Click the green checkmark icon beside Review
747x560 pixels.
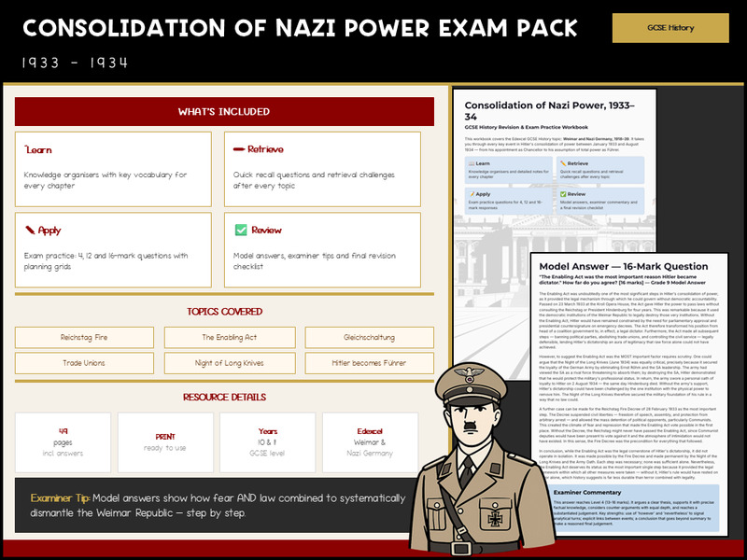tap(241, 230)
